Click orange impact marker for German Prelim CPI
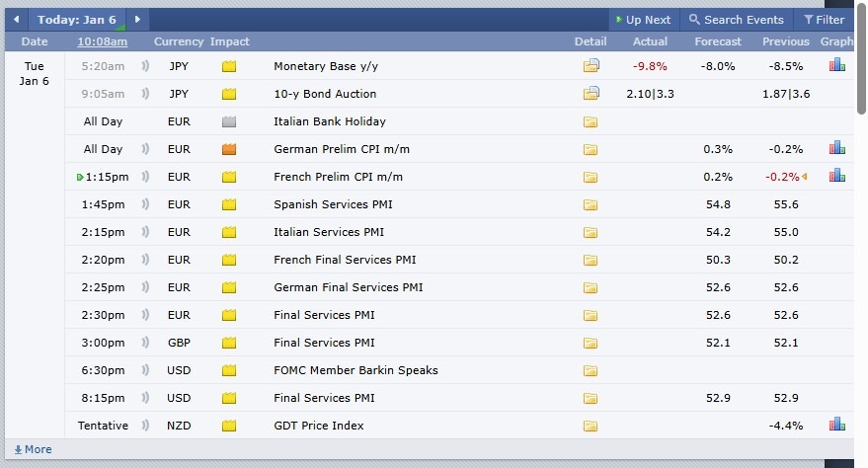868x468 pixels. 229,149
